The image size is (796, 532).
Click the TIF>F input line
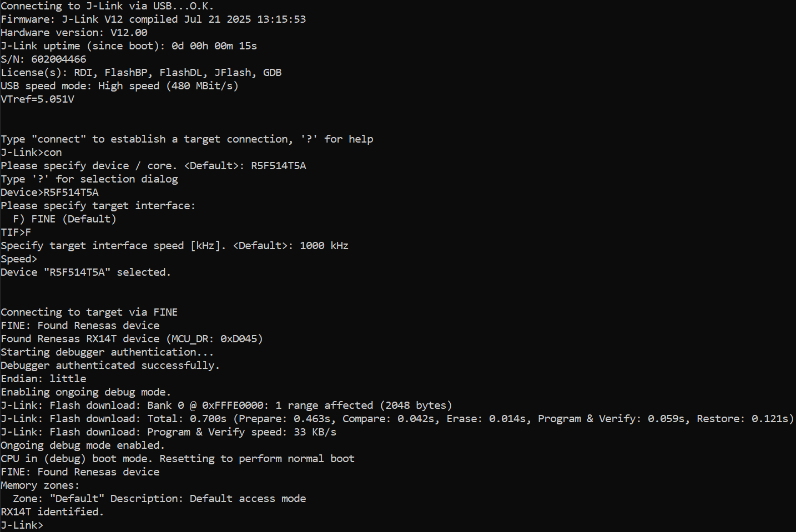[16, 232]
